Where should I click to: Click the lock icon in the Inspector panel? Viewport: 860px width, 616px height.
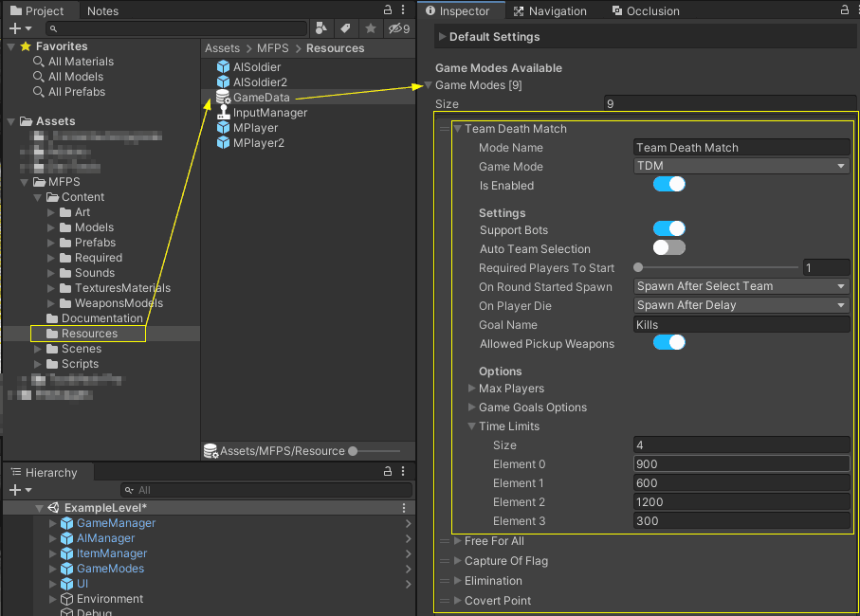843,11
